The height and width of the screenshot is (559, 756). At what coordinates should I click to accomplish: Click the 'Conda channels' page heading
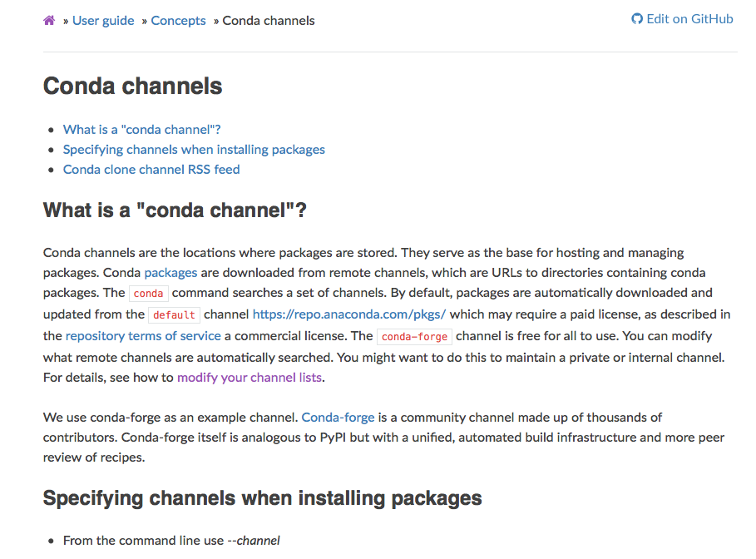(132, 86)
